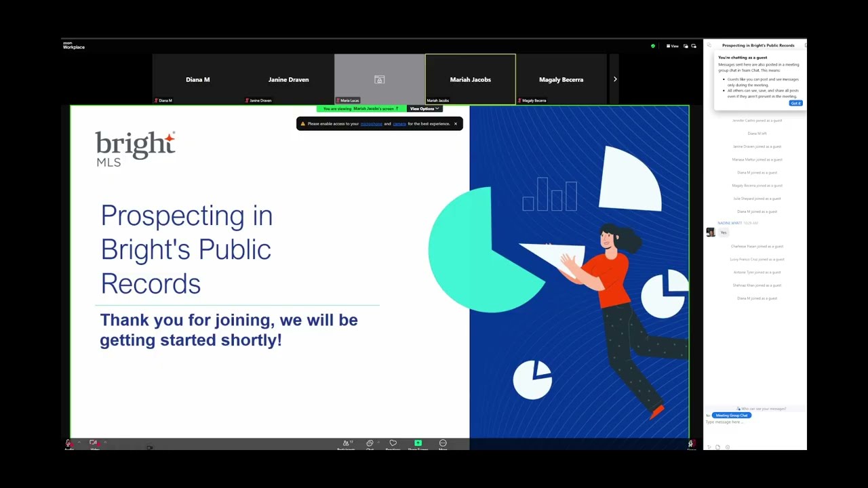Expand the Video options arrow
The width and height of the screenshot is (868, 488).
[x=105, y=443]
